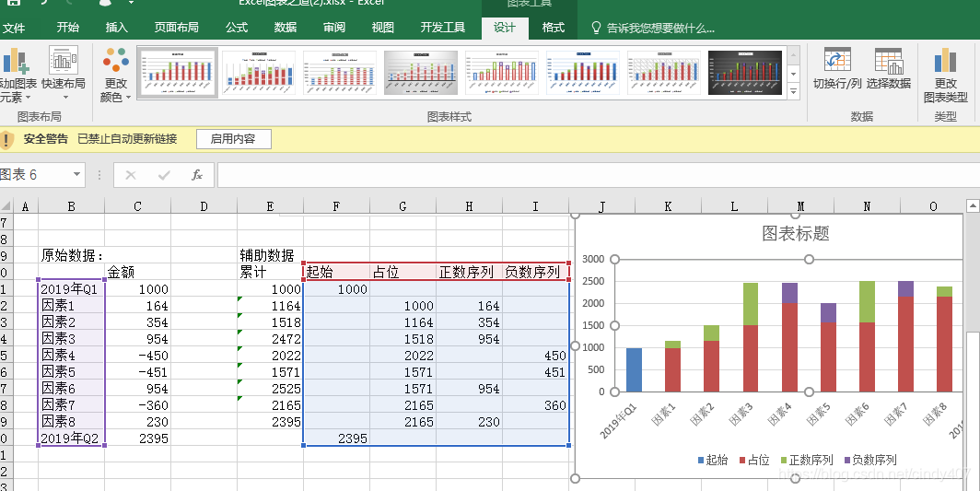The image size is (980, 491).
Task: Apply the second chart style thumbnail
Action: (x=259, y=73)
